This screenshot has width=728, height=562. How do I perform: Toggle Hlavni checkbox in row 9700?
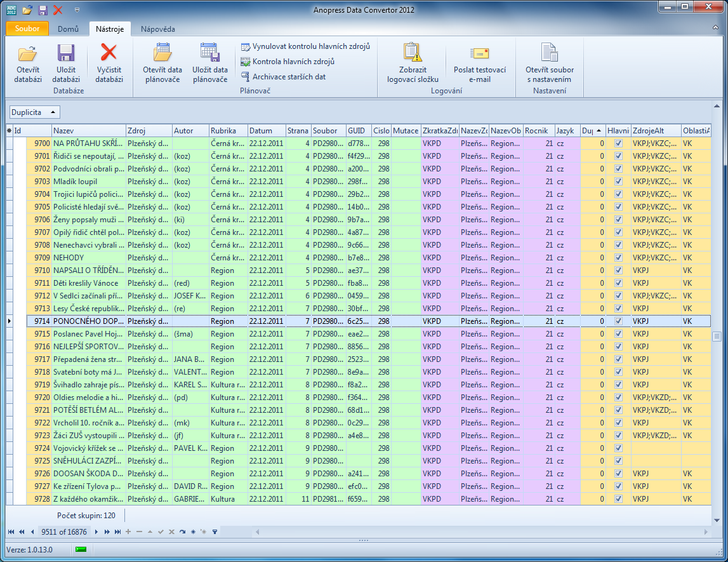[619, 144]
